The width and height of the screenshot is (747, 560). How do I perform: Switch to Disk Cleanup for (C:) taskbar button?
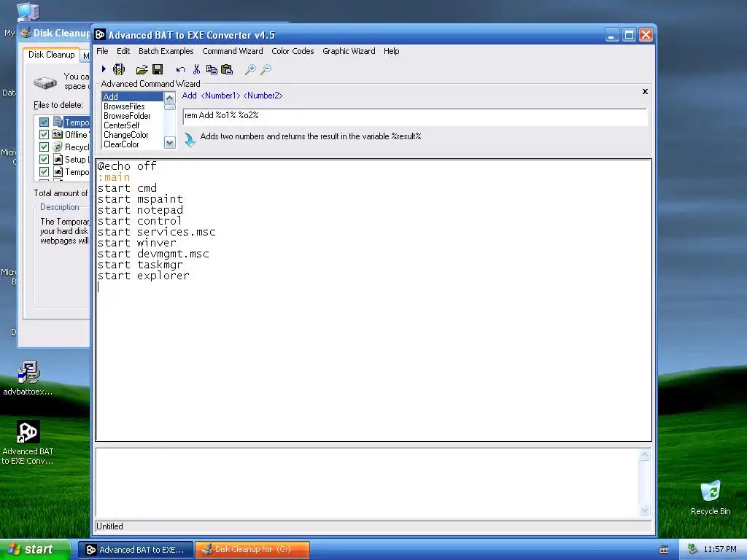(x=252, y=550)
